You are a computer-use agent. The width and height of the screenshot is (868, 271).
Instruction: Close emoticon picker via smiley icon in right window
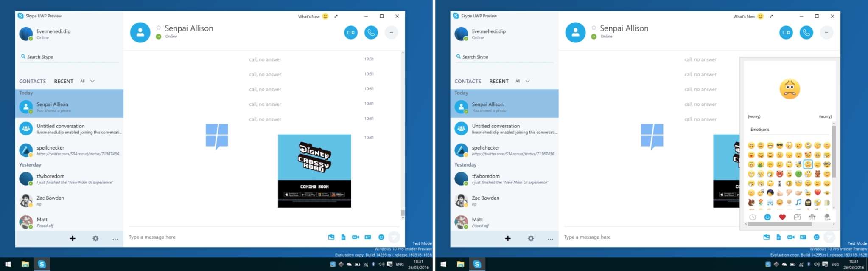click(816, 237)
